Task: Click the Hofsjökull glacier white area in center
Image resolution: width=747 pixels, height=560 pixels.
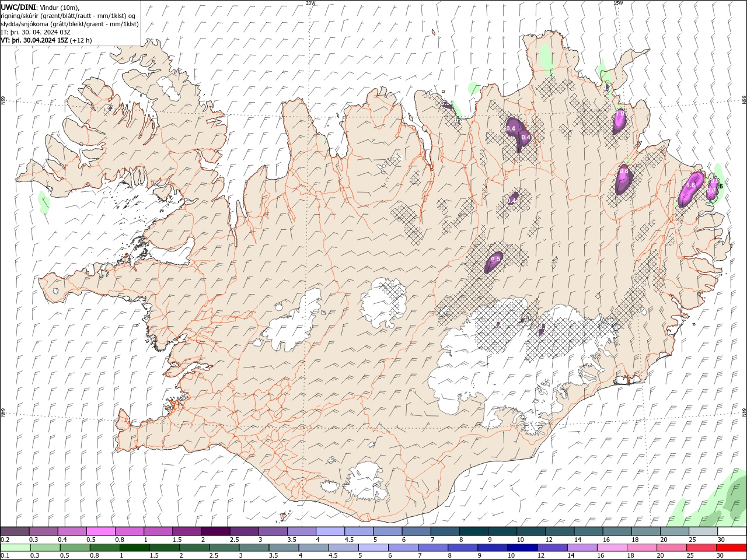Action: [x=383, y=302]
